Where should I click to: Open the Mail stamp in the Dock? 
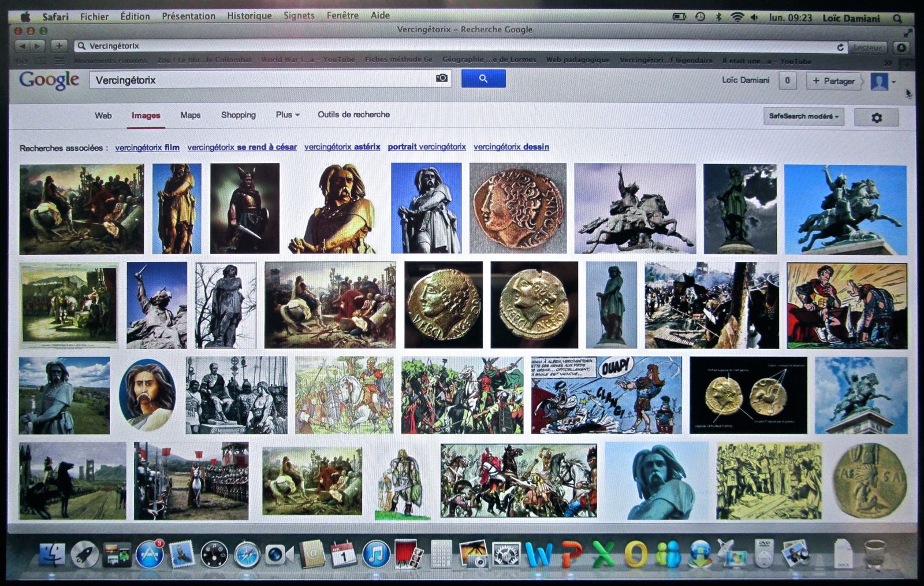(182, 555)
